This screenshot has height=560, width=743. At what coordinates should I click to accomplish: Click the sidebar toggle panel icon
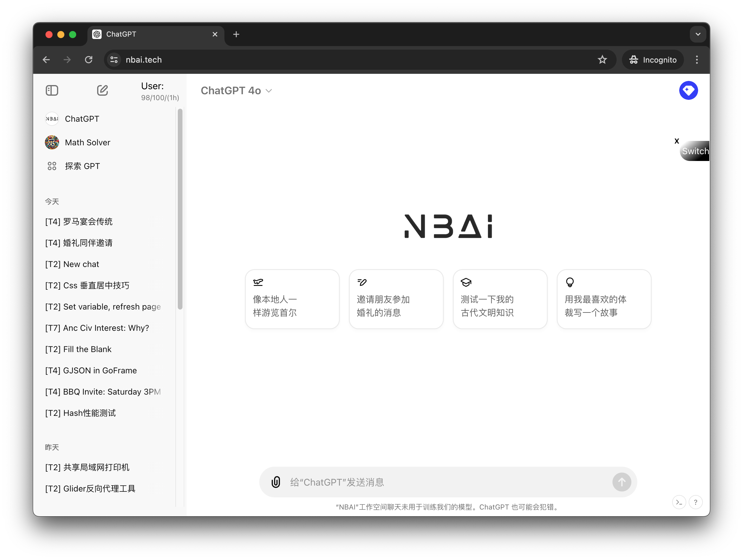[x=52, y=91]
